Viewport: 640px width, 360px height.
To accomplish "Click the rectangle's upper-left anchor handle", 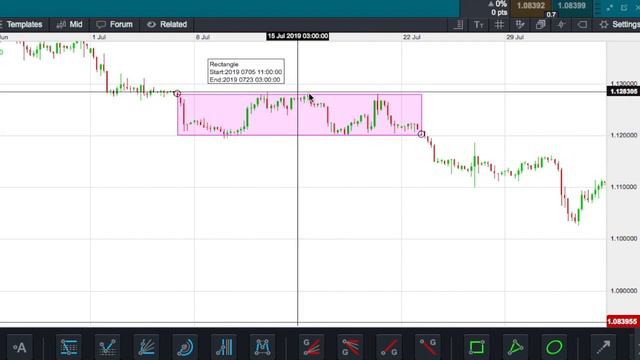I will (x=177, y=93).
